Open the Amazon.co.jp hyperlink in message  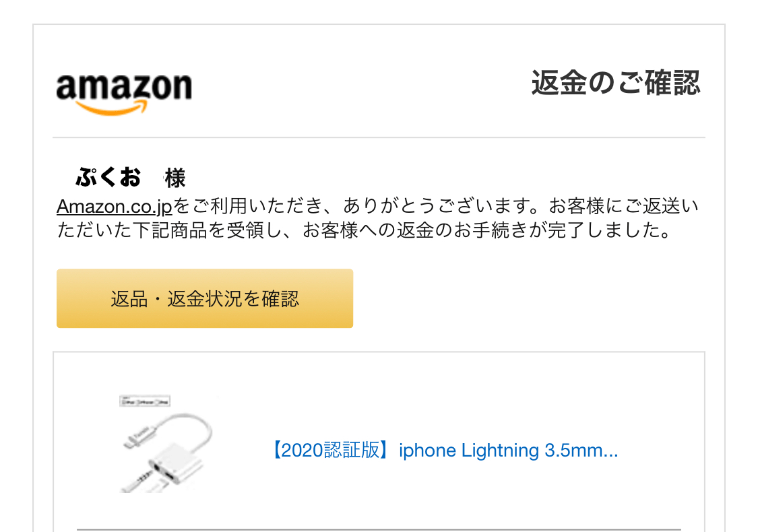(115, 206)
